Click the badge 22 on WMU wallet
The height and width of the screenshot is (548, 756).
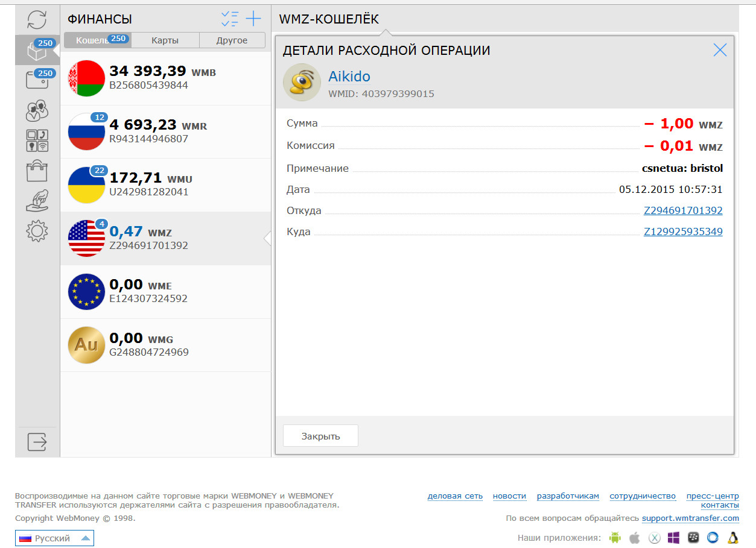[99, 171]
